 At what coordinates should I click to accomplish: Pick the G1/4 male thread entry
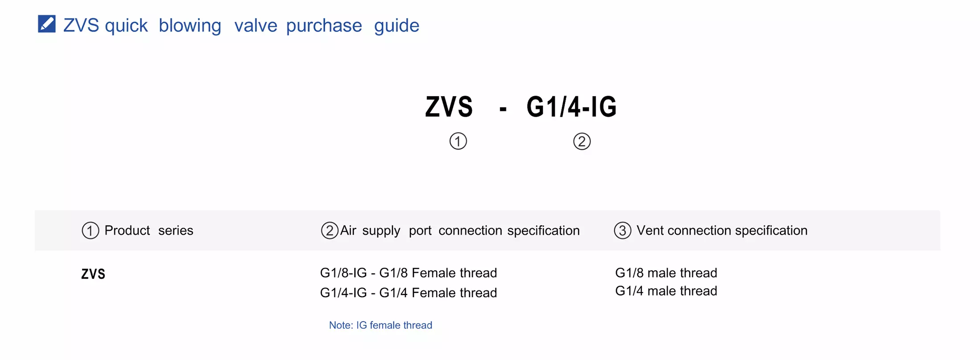666,291
